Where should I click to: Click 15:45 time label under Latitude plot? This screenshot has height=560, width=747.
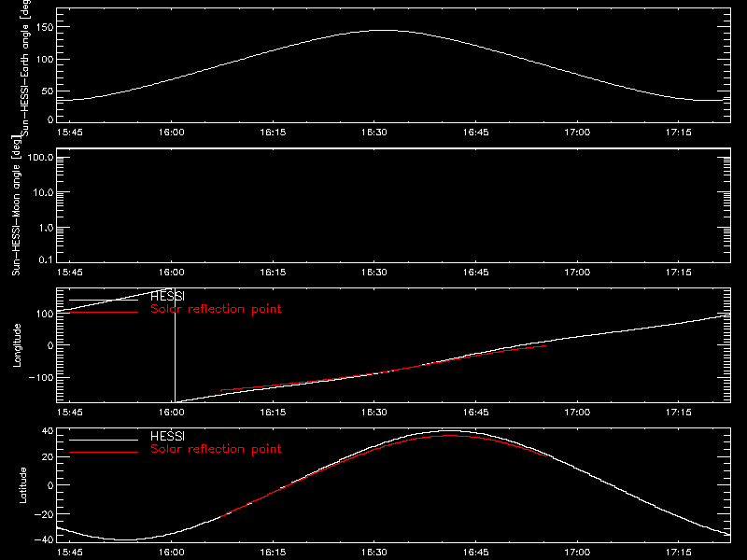tap(69, 553)
